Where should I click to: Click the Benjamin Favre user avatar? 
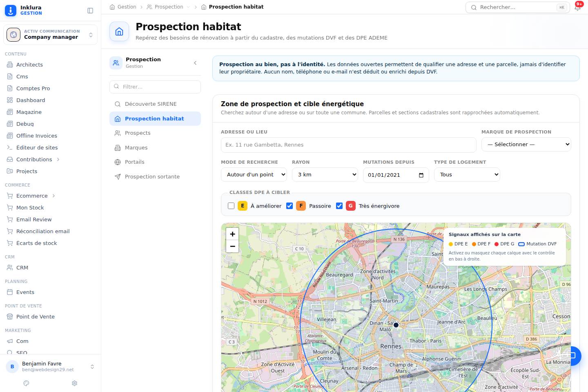tap(12, 367)
